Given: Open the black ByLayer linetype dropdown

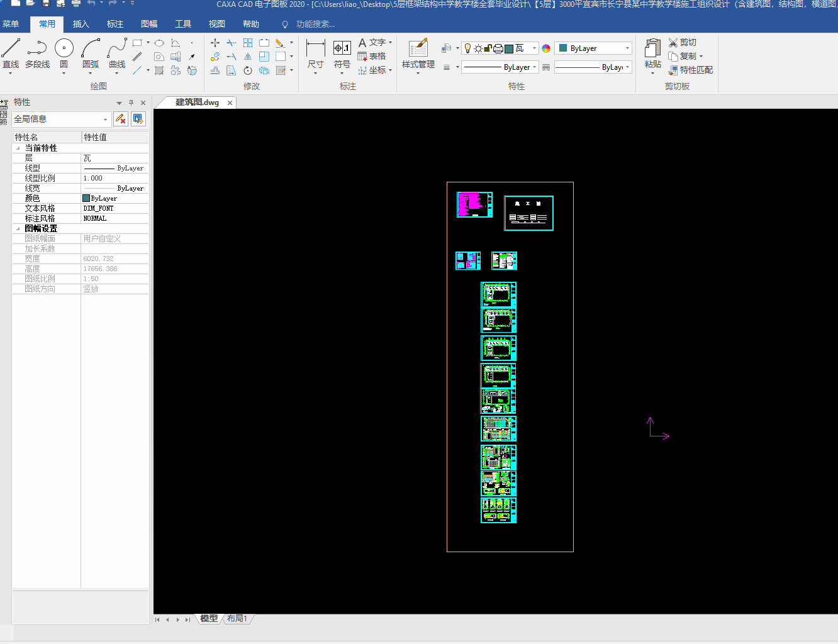Looking at the screenshot, I should coord(500,67).
